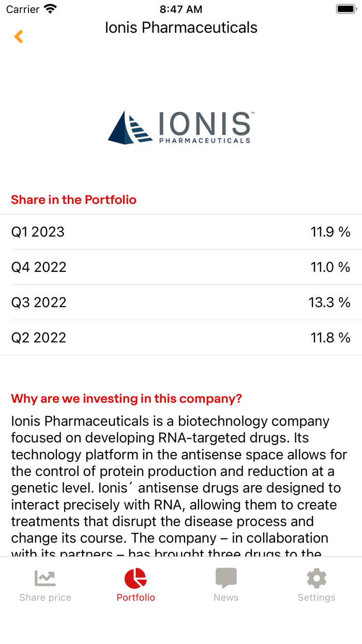Tap the orange back chevron
Viewport: 362px width, 644px height.
19,36
